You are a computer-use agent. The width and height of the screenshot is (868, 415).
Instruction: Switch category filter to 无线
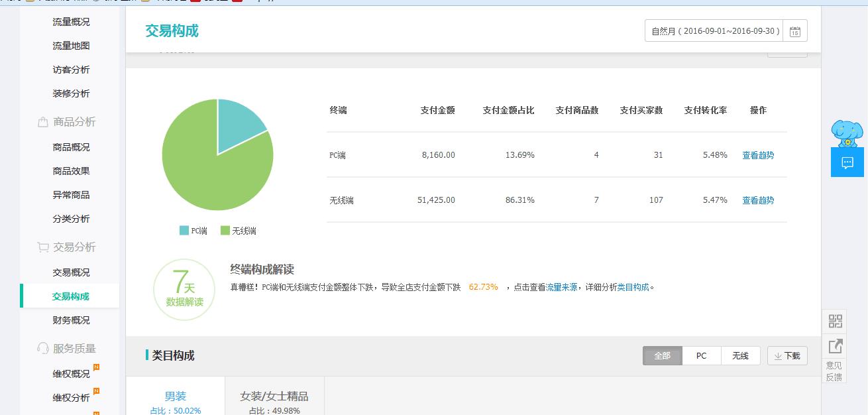(740, 356)
